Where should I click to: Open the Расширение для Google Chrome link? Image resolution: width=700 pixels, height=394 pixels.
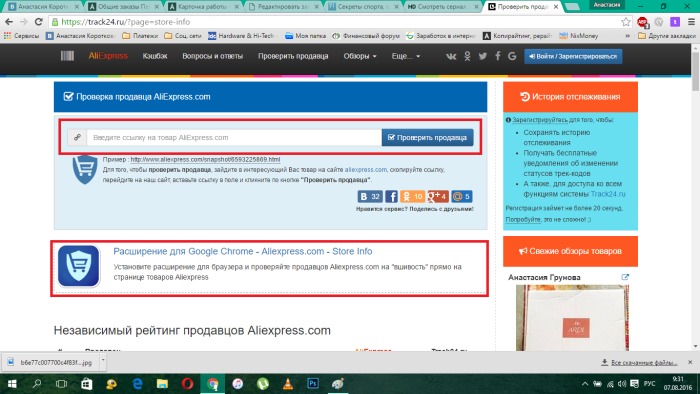[x=242, y=251]
